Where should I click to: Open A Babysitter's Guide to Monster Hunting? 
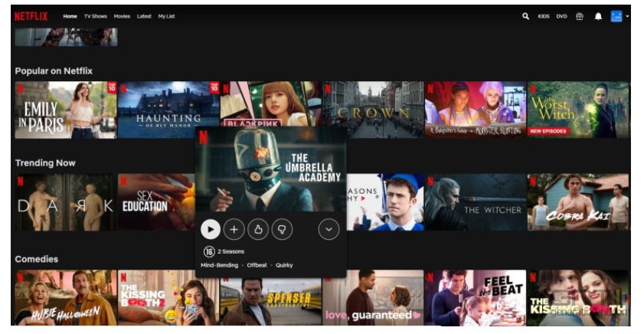pos(476,110)
